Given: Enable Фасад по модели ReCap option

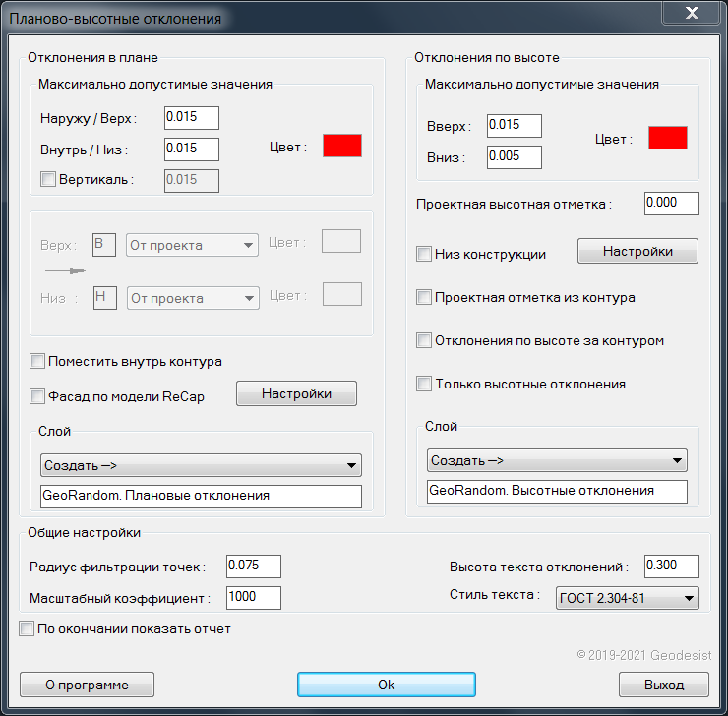Looking at the screenshot, I should click(x=37, y=397).
